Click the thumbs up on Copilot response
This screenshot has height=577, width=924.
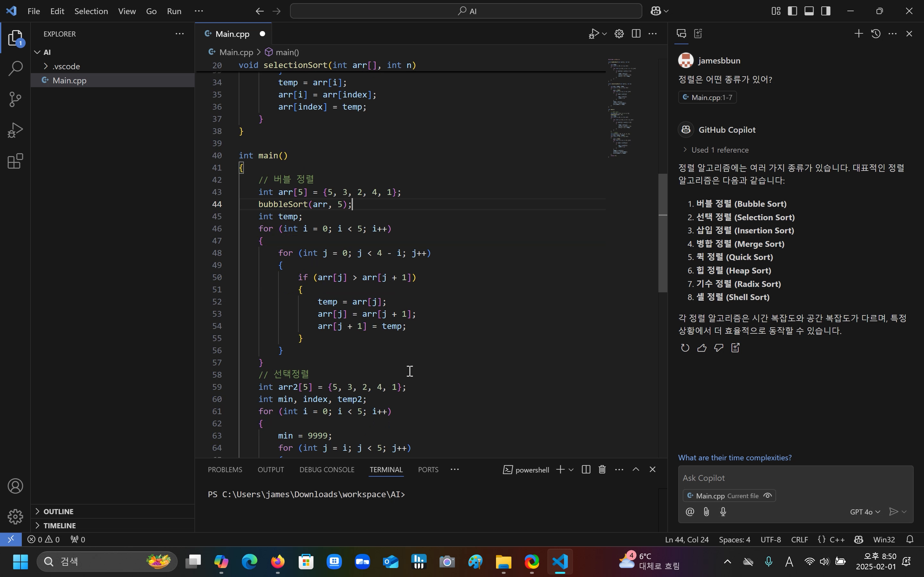coord(702,348)
